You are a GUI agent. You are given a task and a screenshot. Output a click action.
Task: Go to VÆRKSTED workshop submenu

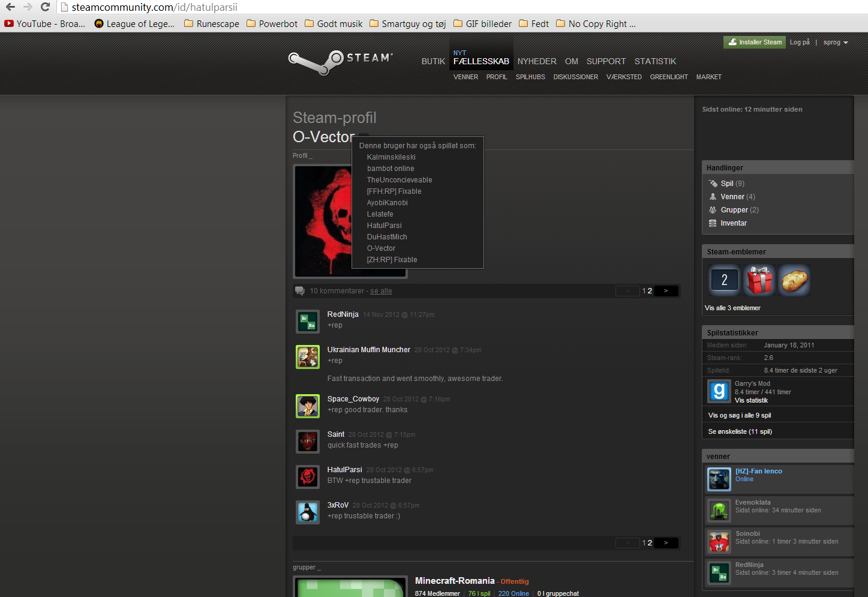(624, 77)
